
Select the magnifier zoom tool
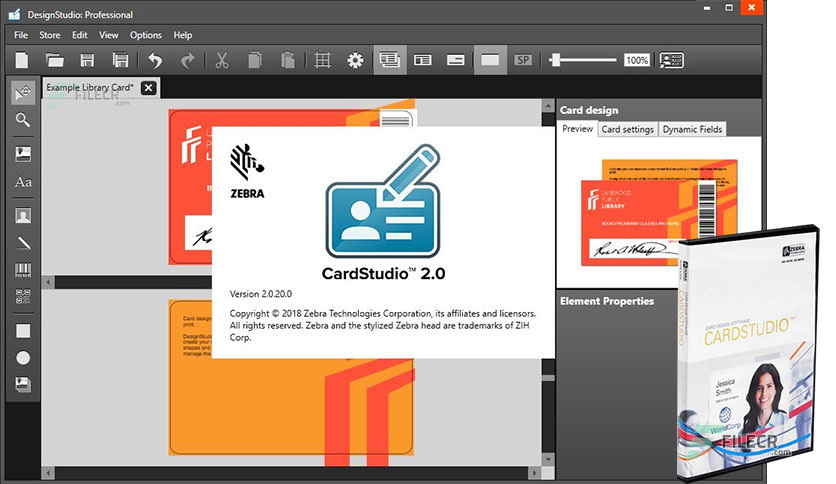click(23, 120)
